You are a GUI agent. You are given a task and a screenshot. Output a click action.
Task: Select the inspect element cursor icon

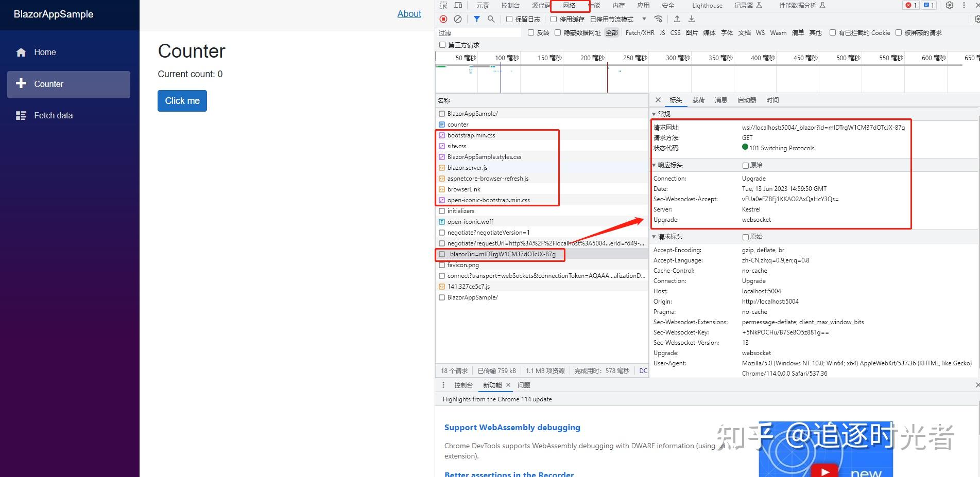point(443,6)
